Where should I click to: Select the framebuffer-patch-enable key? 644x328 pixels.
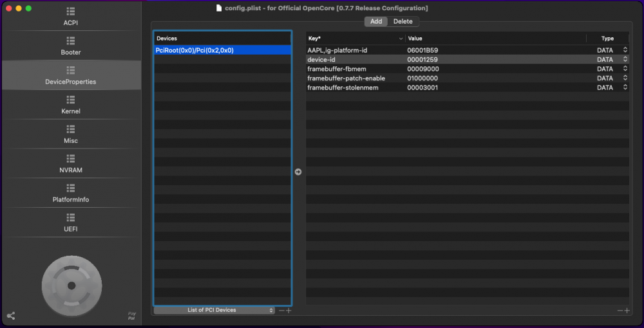tap(346, 78)
